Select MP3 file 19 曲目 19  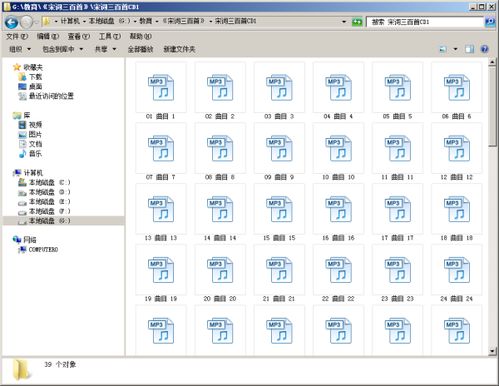(x=161, y=273)
